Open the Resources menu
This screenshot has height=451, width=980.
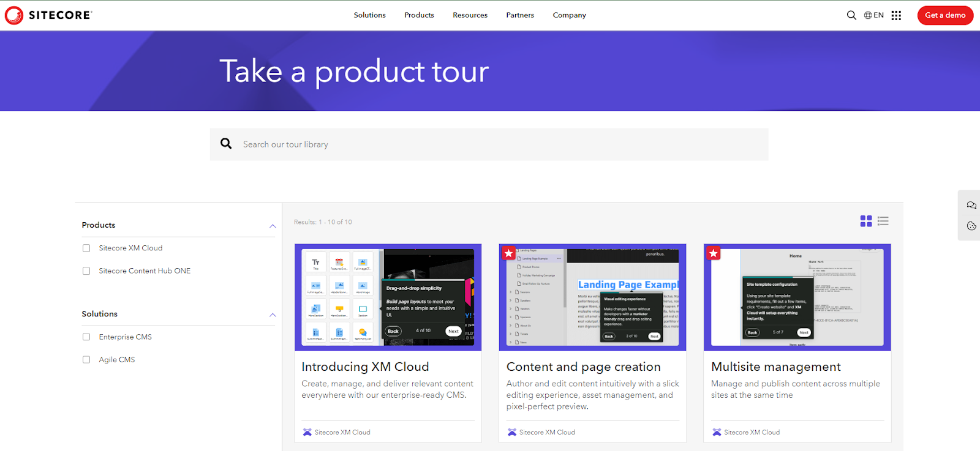point(470,15)
